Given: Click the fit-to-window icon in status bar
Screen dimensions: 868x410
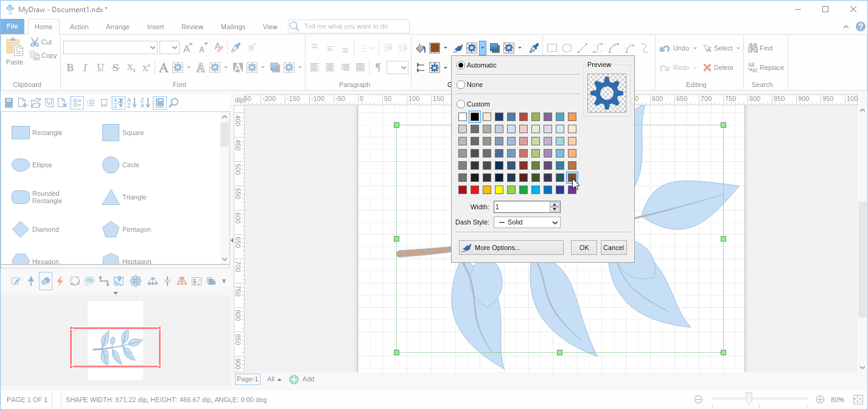Looking at the screenshot, I should point(858,400).
